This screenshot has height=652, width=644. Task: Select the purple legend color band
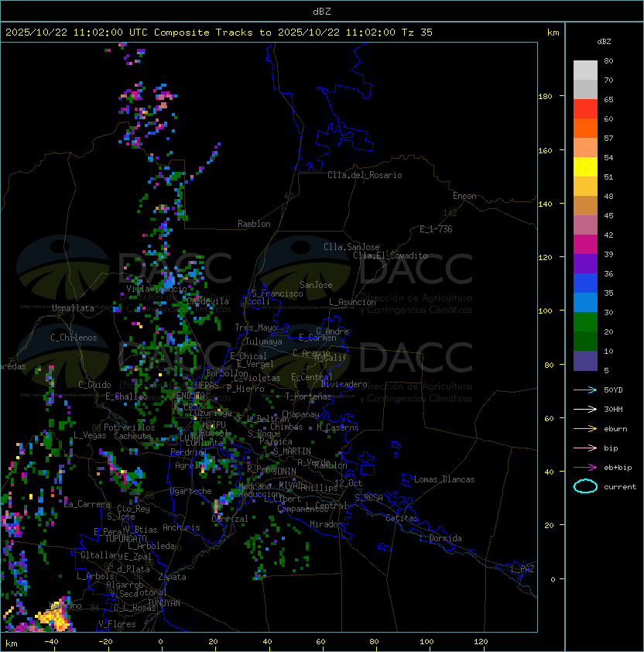point(585,263)
